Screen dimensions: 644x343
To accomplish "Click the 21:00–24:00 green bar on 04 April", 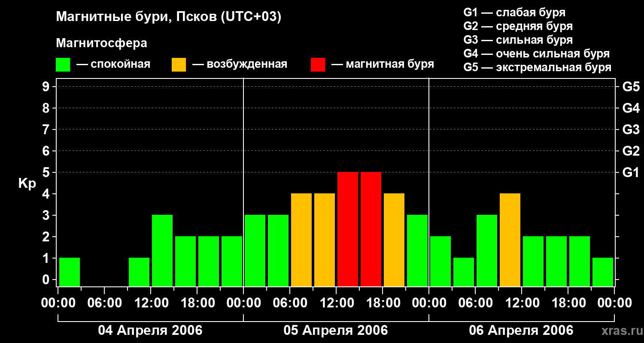I will (x=232, y=261).
